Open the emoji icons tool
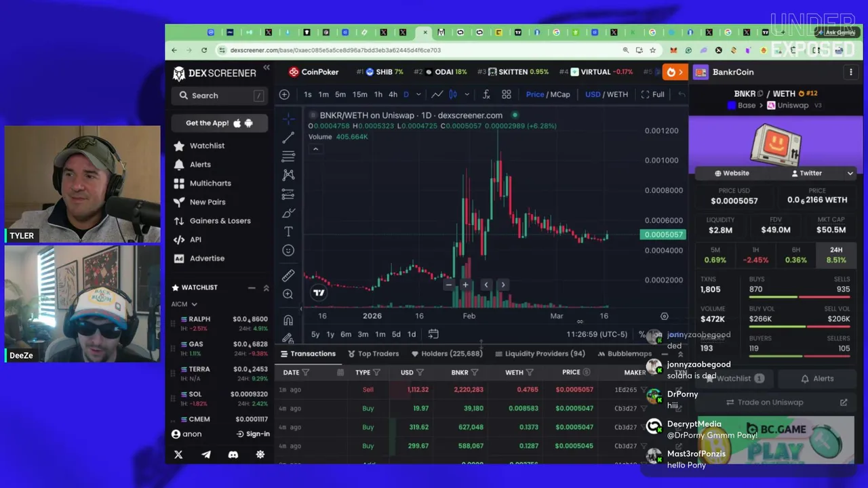 (288, 251)
